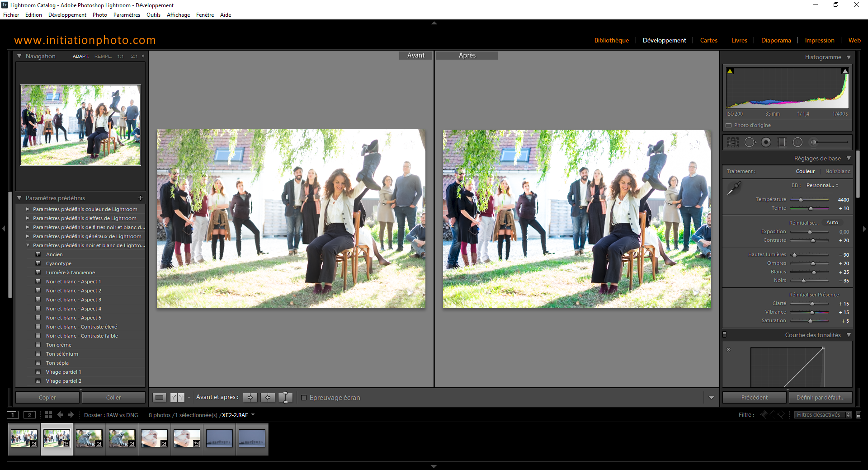Select the Red Eye correction tool

766,142
